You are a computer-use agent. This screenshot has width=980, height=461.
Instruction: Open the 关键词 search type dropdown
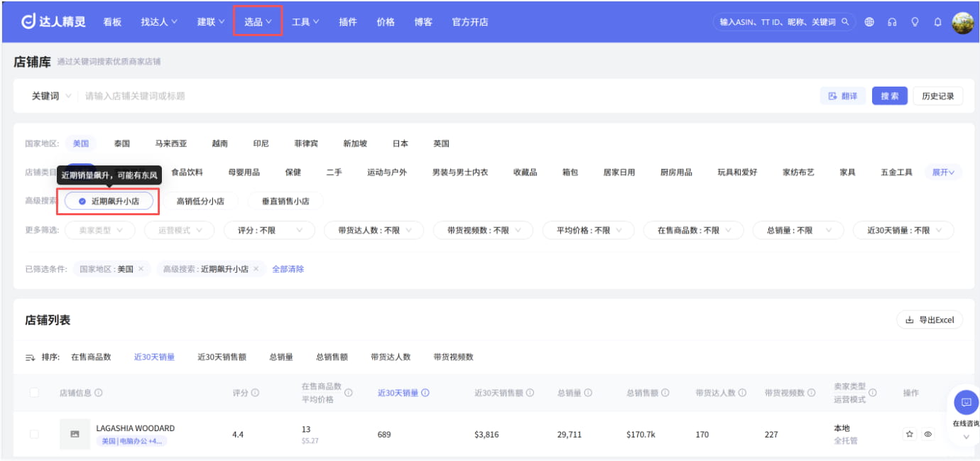51,96
